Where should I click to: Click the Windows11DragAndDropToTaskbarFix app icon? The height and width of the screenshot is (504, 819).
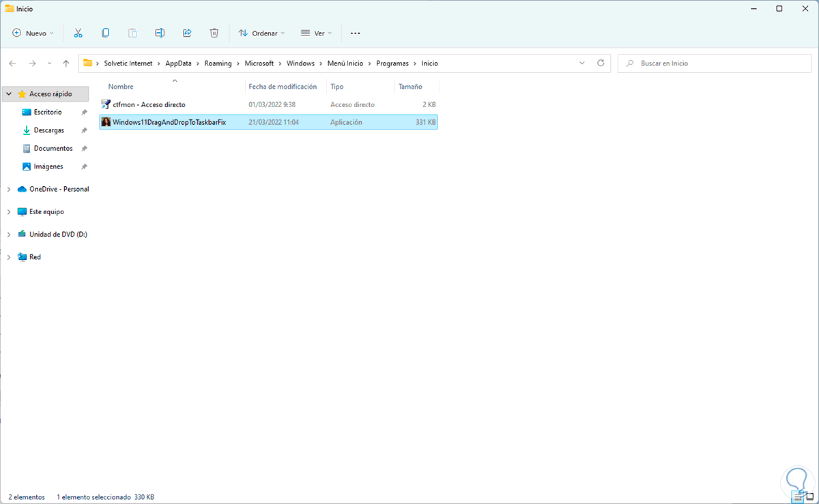105,122
